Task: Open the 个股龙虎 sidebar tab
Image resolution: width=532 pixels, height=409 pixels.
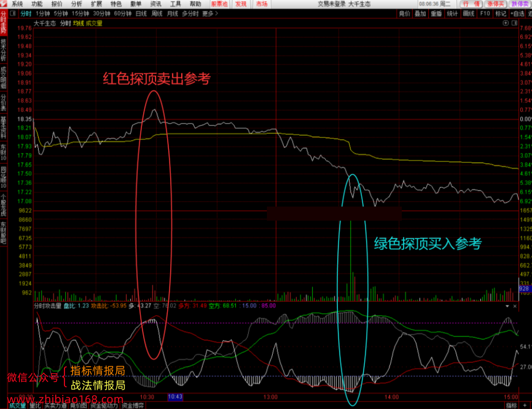Action: coord(4,205)
